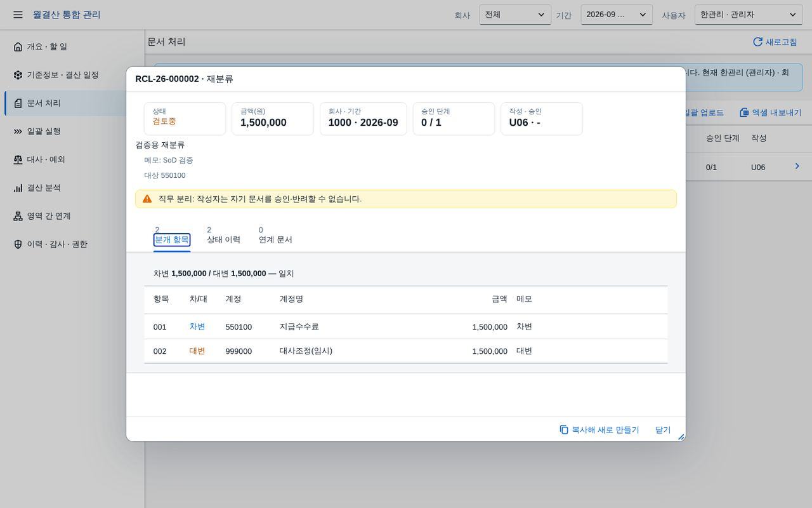812x508 pixels.
Task: Expand the row with the right chevron arrow
Action: pyautogui.click(x=797, y=166)
